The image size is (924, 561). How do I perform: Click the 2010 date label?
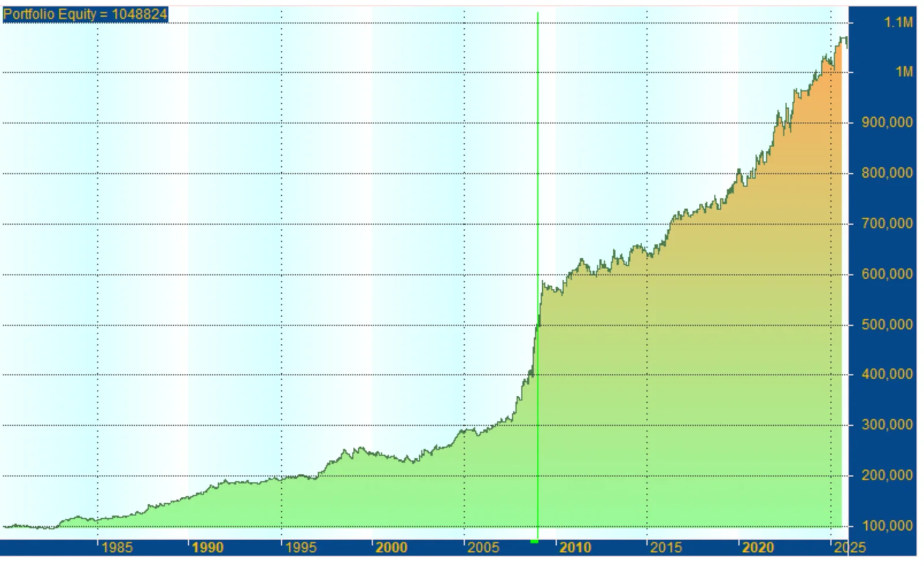pyautogui.click(x=575, y=548)
